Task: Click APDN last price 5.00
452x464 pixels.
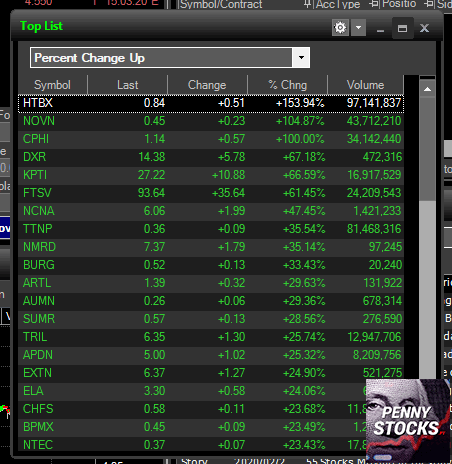Action: 154,355
